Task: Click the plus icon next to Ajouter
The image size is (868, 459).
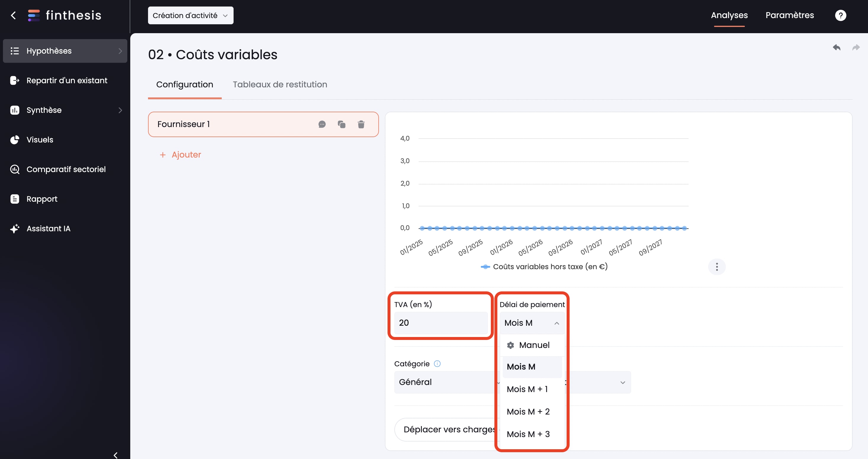Action: coord(163,155)
